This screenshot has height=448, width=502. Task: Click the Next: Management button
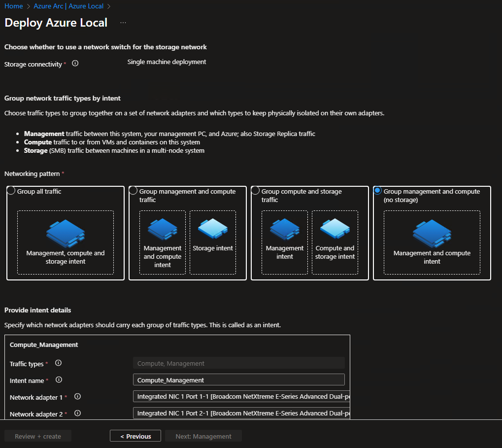(x=203, y=436)
